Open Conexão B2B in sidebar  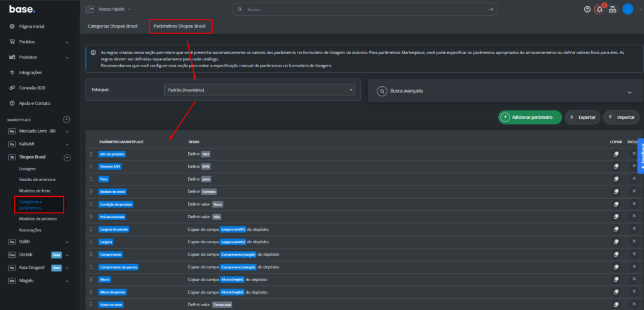point(31,88)
